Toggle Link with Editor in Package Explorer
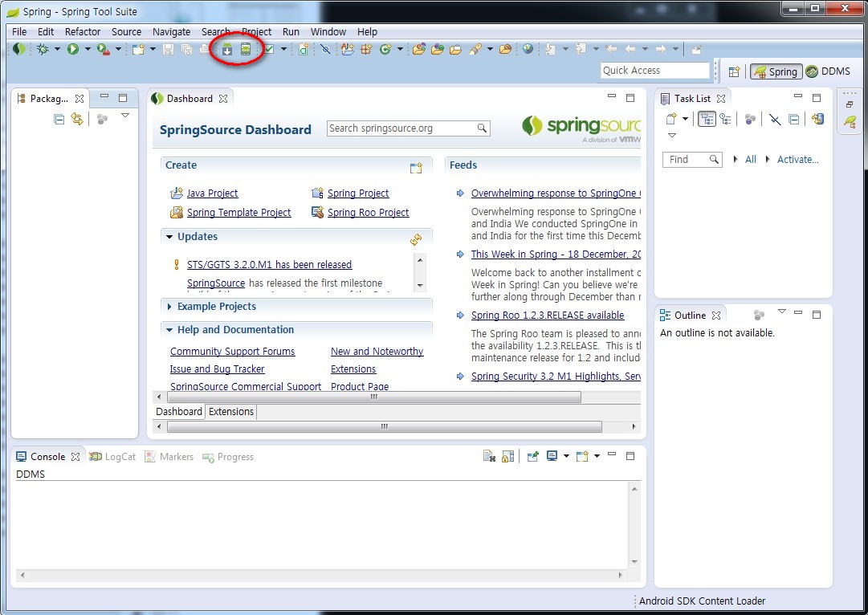The width and height of the screenshot is (868, 615). click(x=77, y=119)
